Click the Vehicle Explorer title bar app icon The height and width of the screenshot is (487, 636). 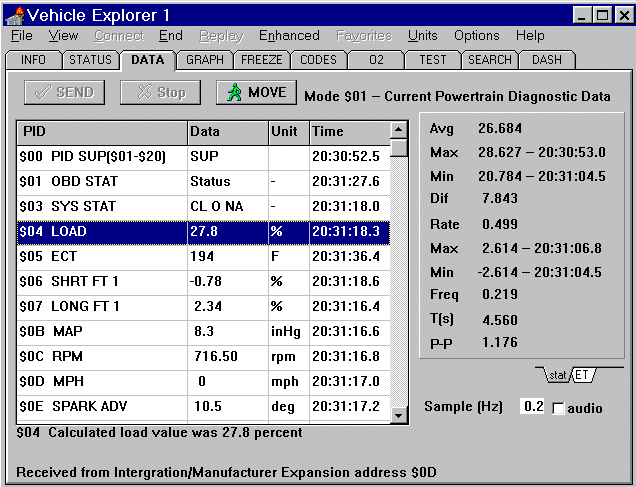pos(14,14)
